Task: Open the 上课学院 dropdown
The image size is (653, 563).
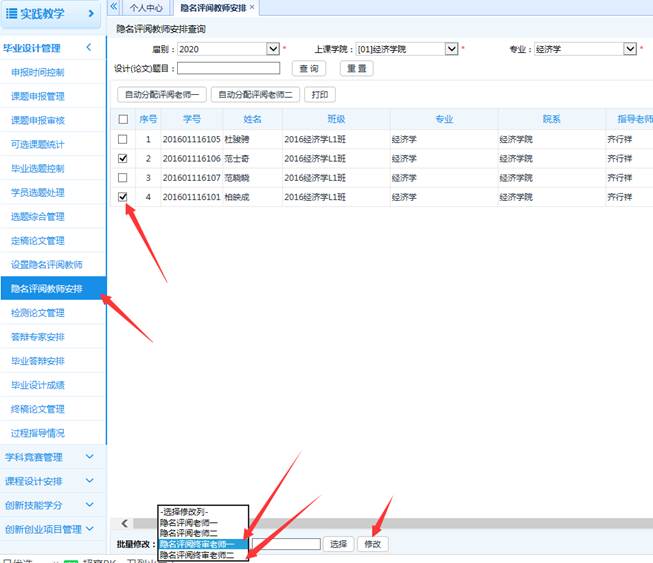Action: pos(452,48)
